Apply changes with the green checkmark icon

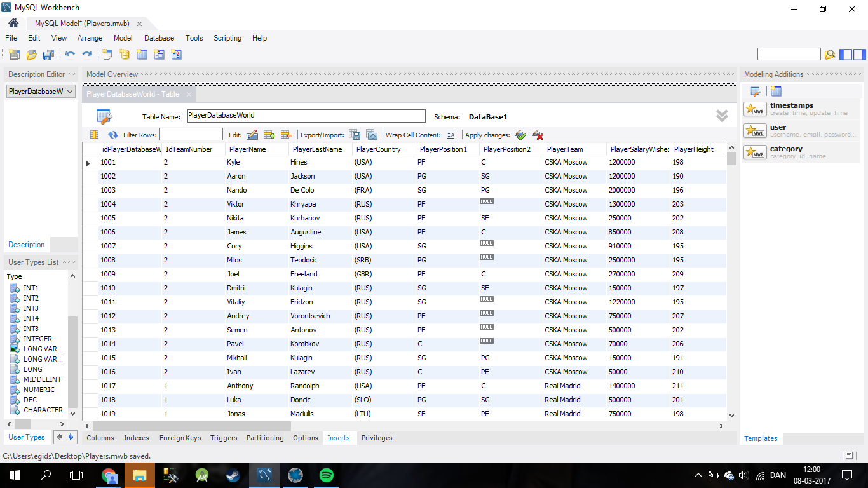(x=520, y=135)
